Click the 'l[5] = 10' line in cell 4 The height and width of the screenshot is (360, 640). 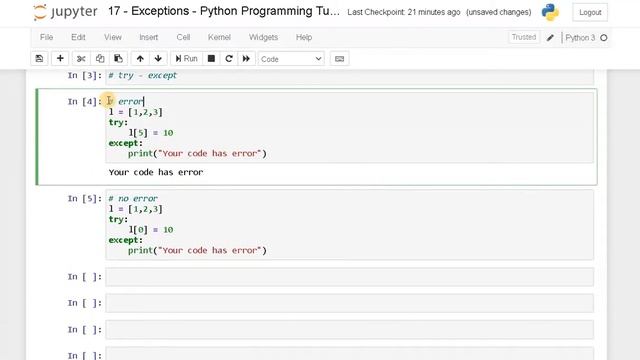pyautogui.click(x=151, y=133)
